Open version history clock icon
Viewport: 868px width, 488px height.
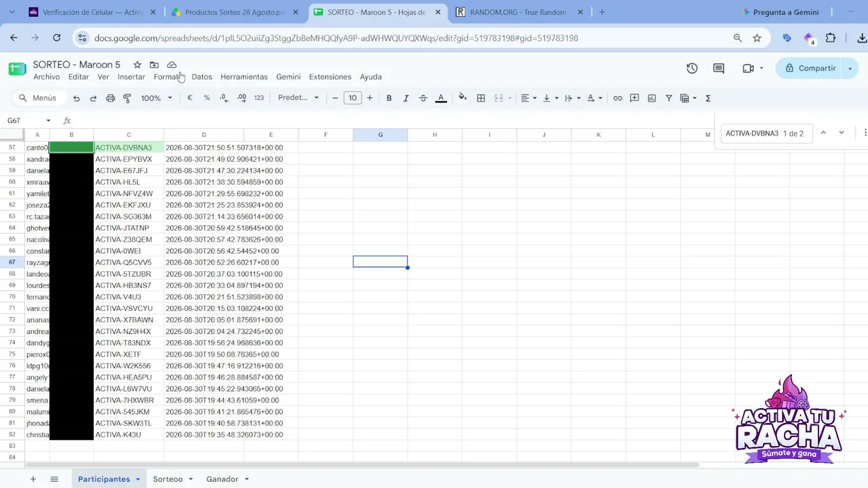click(x=692, y=68)
